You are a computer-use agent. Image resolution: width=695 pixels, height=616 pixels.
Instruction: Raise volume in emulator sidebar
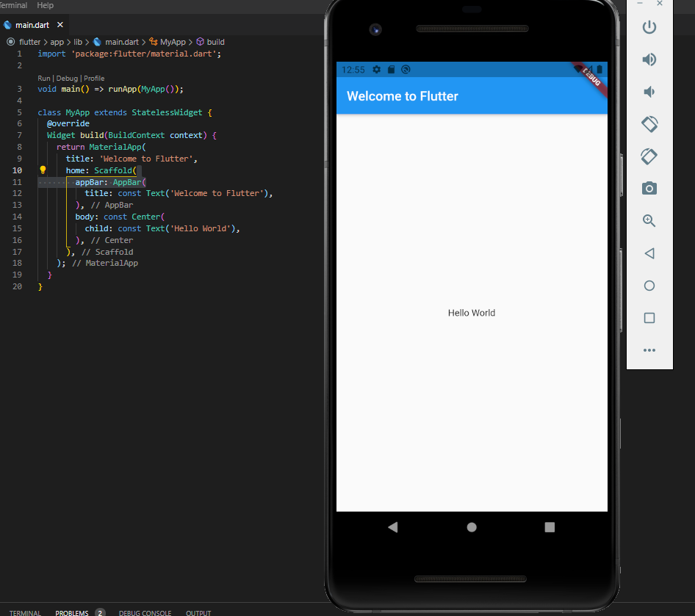[649, 59]
